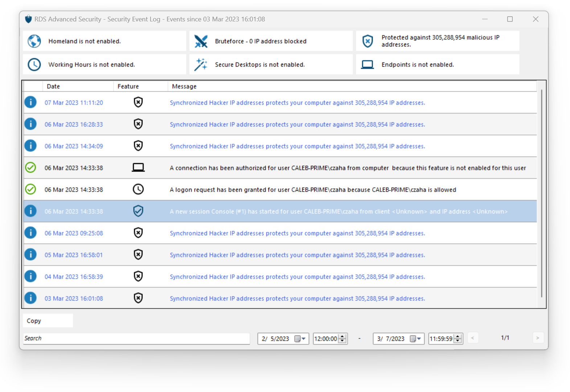Click inside the Search input field
Viewport: 570px width, 392px height.
pos(136,338)
